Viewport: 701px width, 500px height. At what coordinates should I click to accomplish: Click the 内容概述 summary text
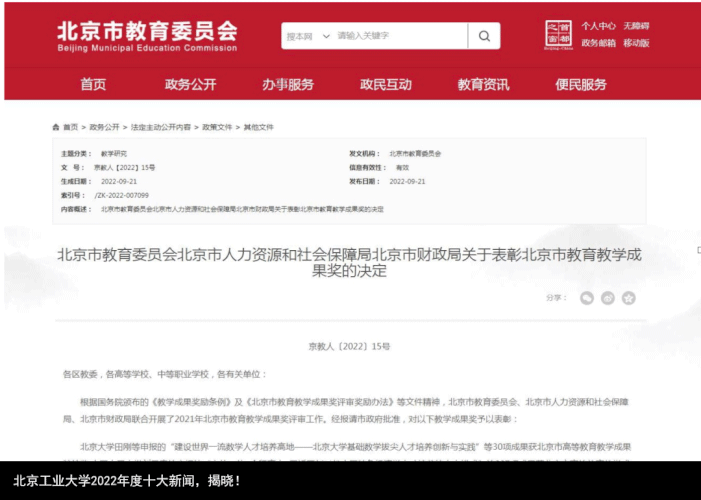click(242, 209)
